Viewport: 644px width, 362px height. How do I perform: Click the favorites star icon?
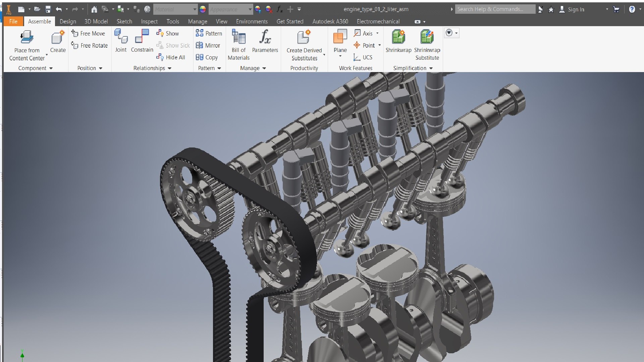551,9
